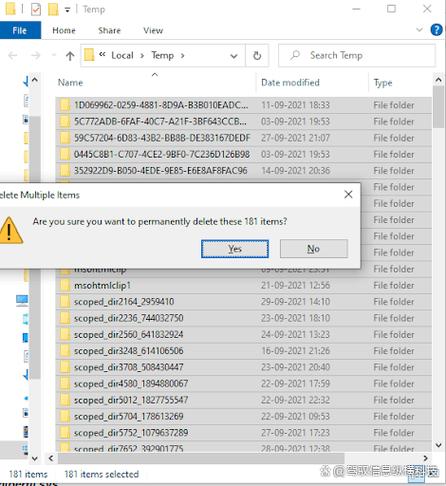The image size is (446, 486).
Task: Go up one folder level arrow
Action: (70, 56)
